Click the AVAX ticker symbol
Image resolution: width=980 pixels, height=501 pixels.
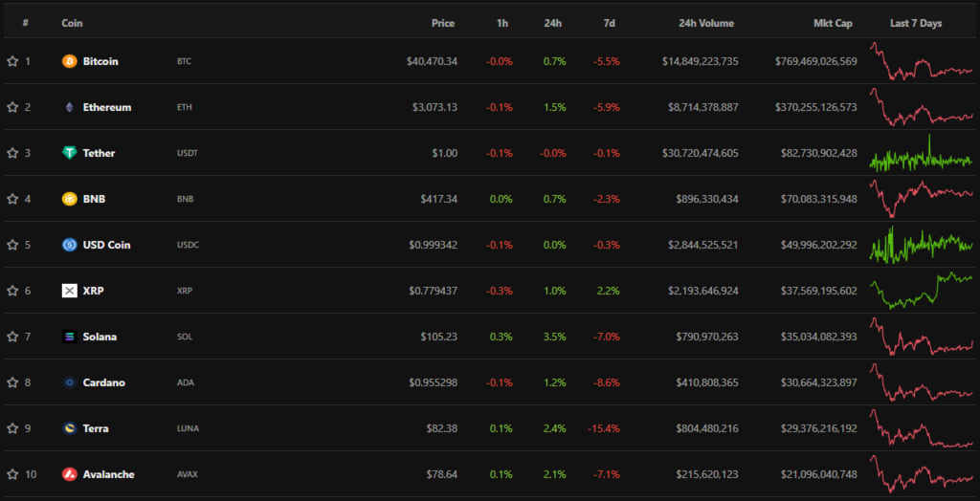click(x=188, y=474)
